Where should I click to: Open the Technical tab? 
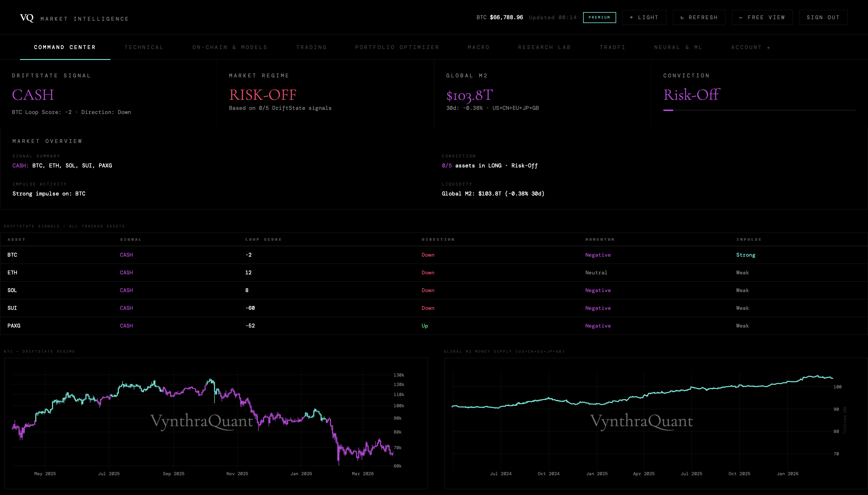[x=144, y=47]
